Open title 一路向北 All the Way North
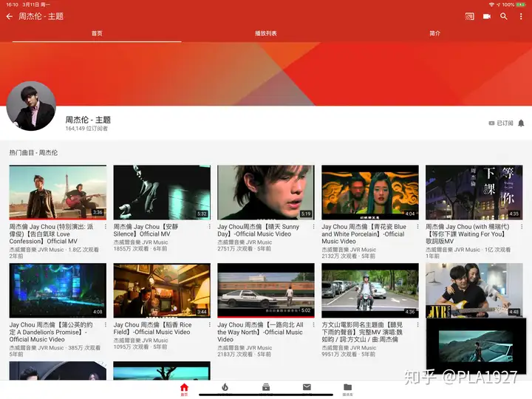 [x=261, y=332]
